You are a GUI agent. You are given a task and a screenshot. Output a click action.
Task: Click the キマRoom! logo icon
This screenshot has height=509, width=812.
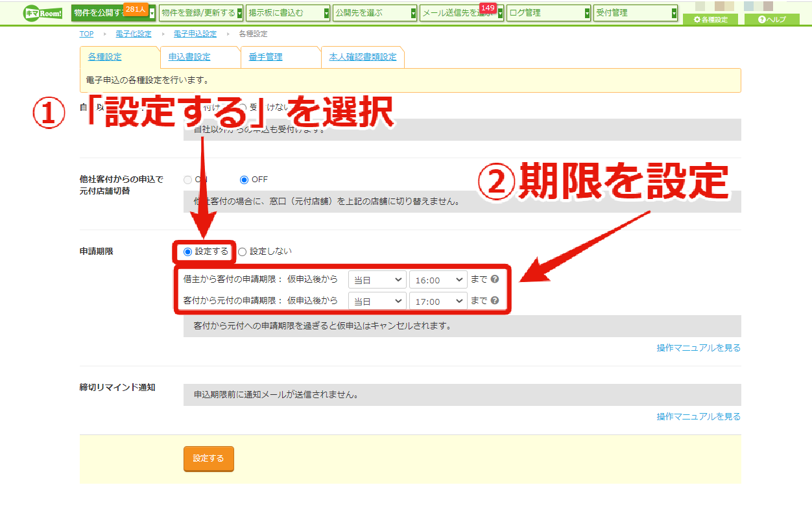[43, 13]
